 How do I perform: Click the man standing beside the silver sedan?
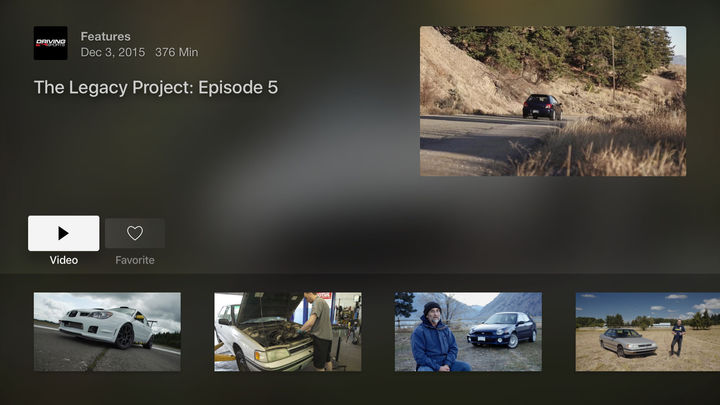pyautogui.click(x=677, y=338)
